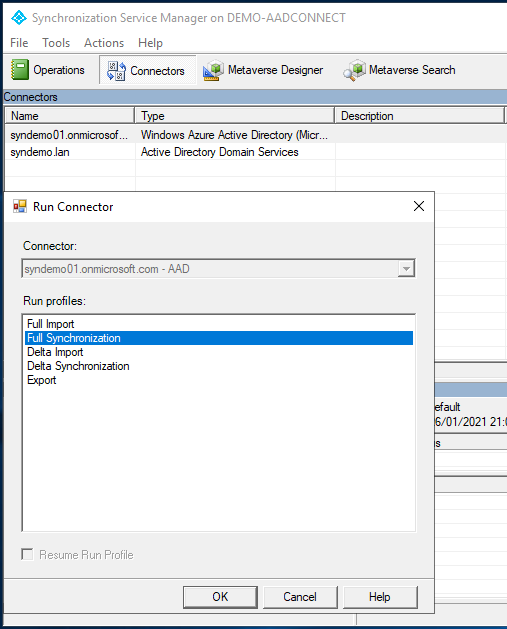Open the Operations view icon
Screen dimensions: 507x629
[20, 70]
